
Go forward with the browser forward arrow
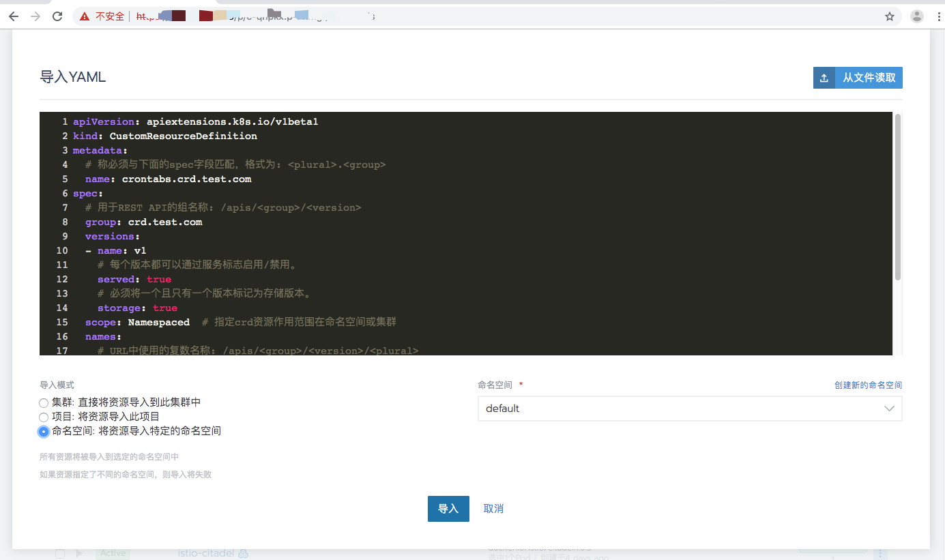tap(35, 16)
